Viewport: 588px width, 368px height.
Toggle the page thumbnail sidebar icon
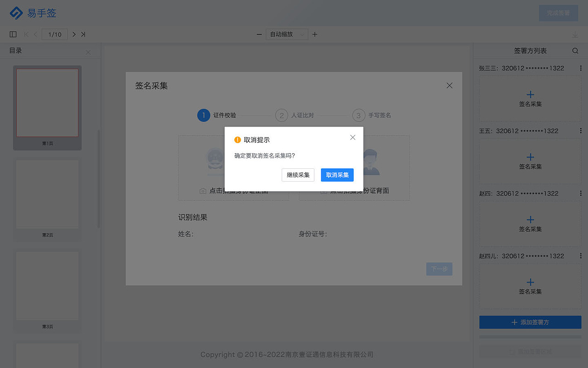[x=13, y=34]
